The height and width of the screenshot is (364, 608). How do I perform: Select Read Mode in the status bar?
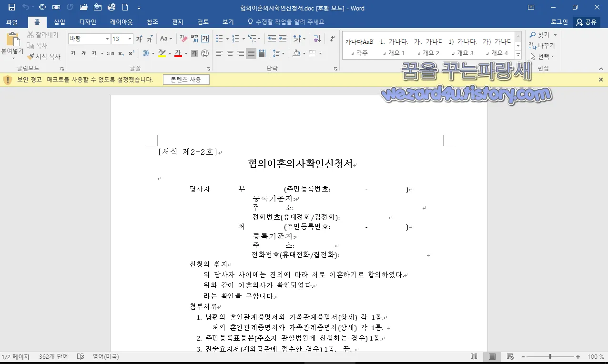tap(474, 356)
